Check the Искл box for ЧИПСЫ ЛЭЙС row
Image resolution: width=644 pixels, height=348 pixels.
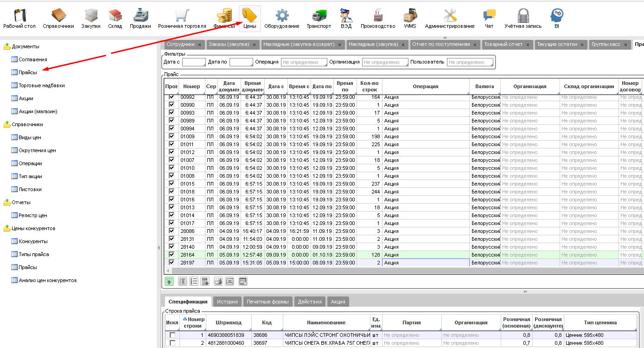[172, 335]
